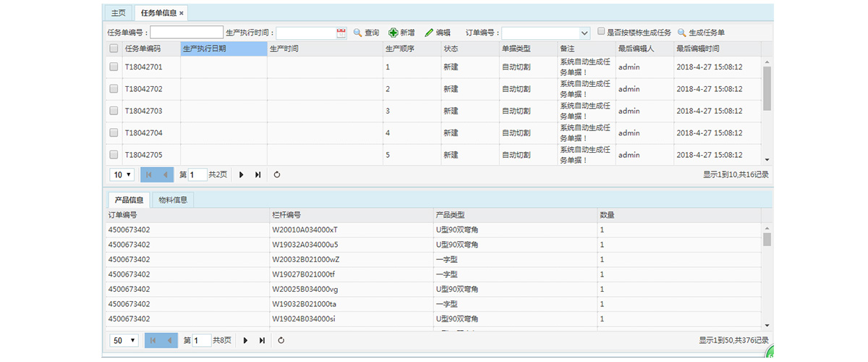Go to next page in task list
The height and width of the screenshot is (362, 868).
click(241, 174)
